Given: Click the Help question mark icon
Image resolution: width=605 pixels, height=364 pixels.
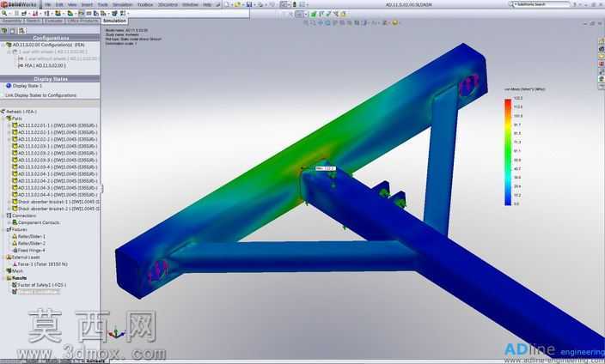Looking at the screenshot, I should click(x=575, y=4).
